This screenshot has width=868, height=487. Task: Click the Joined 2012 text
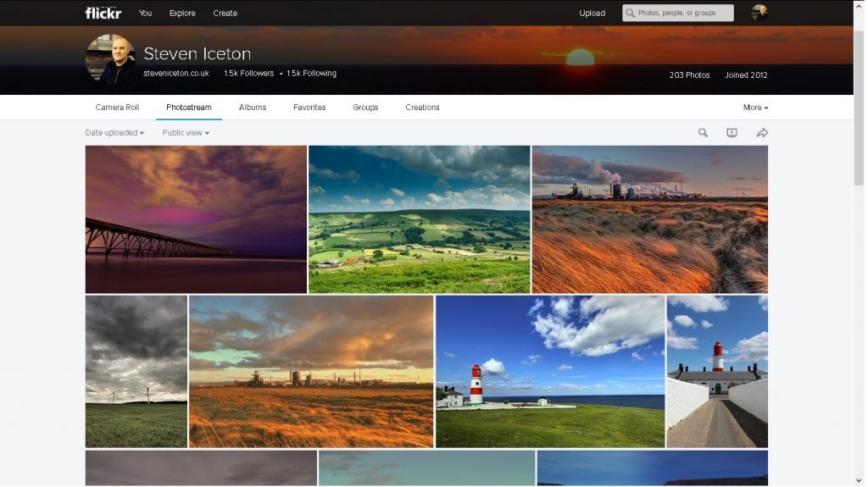tap(746, 75)
